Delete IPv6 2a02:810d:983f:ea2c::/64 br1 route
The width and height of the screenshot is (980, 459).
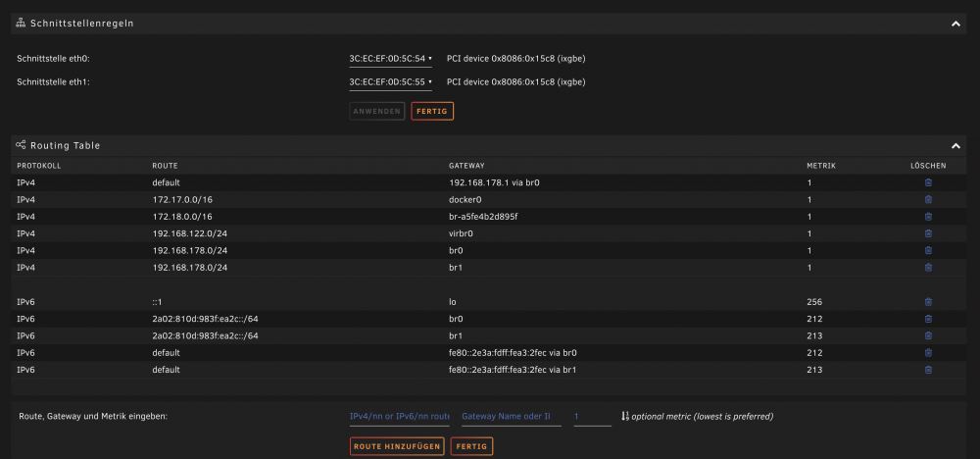(928, 335)
